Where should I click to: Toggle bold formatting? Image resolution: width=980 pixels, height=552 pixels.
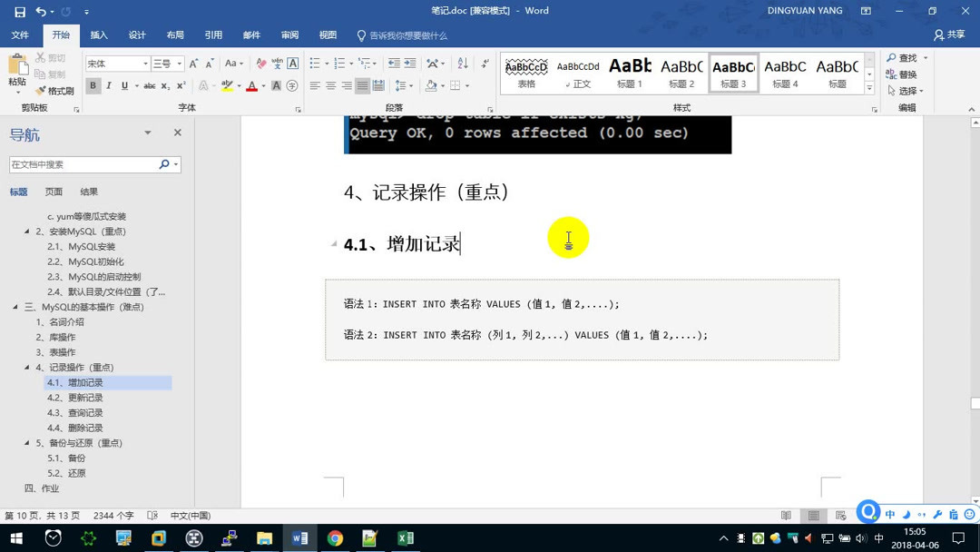[93, 85]
